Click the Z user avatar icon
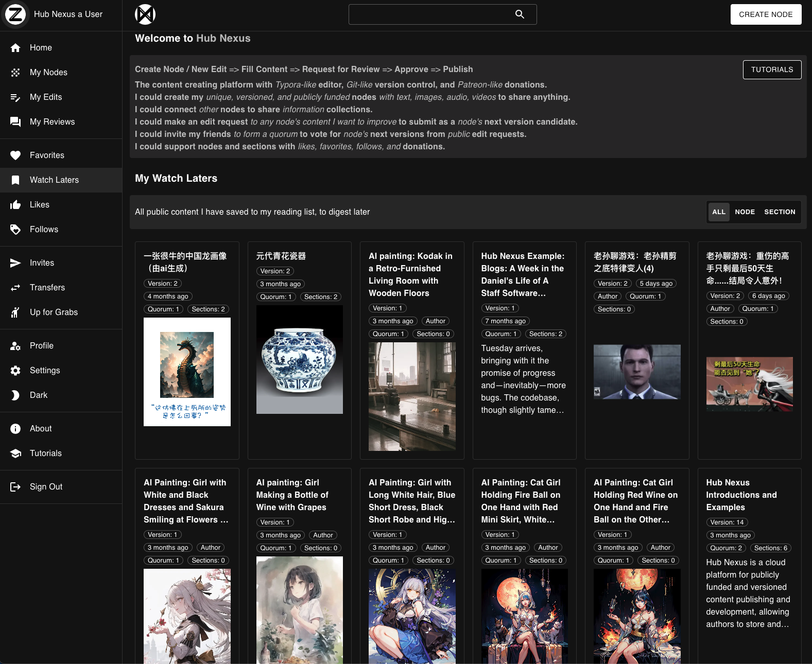Image resolution: width=812 pixels, height=664 pixels. coord(15,14)
